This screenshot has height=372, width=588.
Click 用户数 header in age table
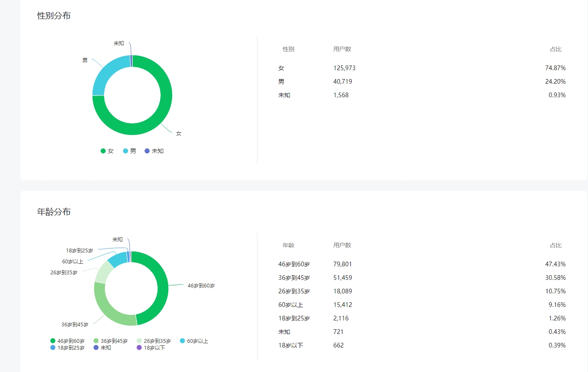coord(342,245)
